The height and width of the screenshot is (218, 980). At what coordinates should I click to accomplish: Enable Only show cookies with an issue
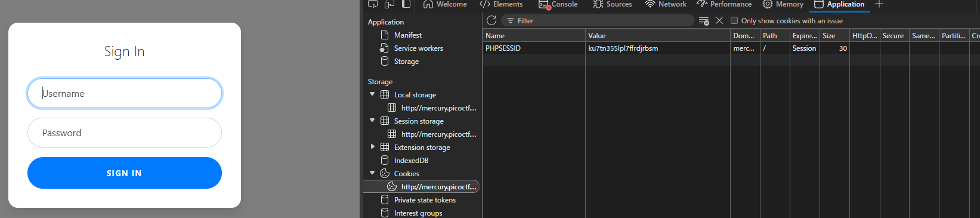[734, 20]
